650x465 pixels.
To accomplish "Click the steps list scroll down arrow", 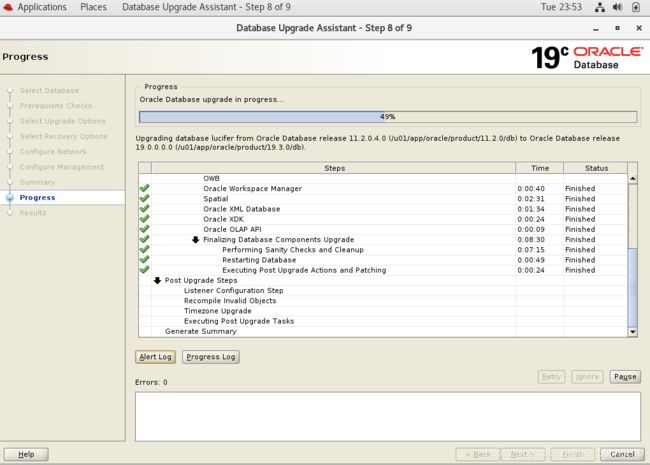I will coord(633,332).
